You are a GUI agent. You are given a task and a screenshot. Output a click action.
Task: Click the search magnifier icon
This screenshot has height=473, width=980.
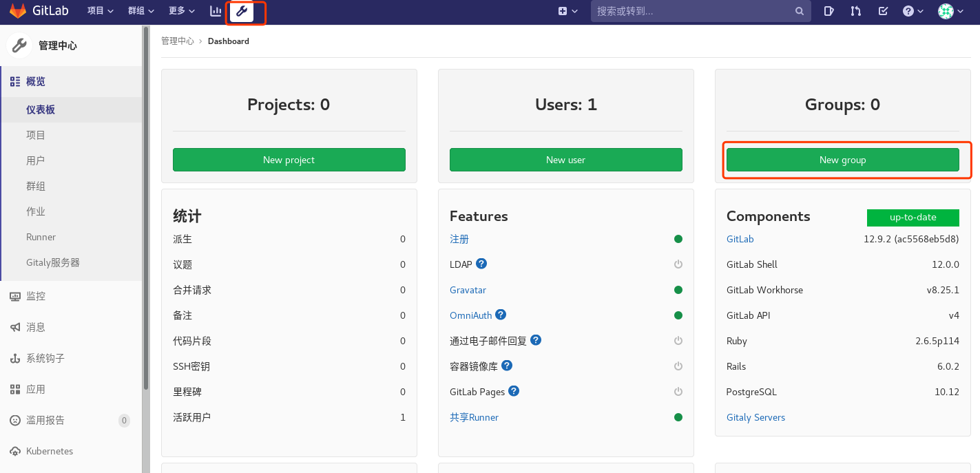coord(798,11)
